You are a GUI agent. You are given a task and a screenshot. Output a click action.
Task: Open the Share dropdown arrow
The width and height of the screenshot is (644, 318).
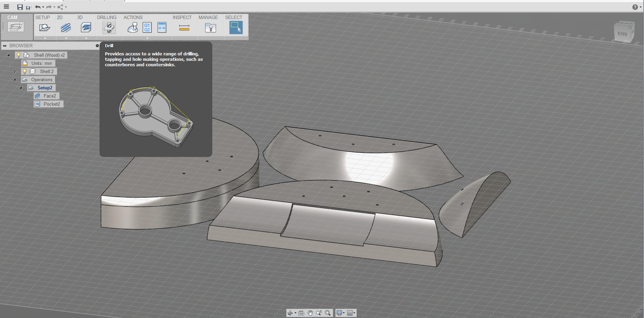coord(66,7)
